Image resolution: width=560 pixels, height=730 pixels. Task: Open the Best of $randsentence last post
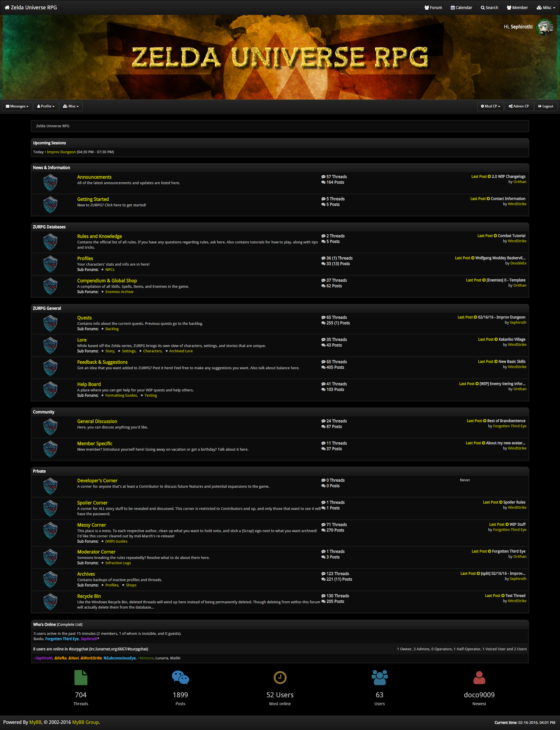coord(506,421)
